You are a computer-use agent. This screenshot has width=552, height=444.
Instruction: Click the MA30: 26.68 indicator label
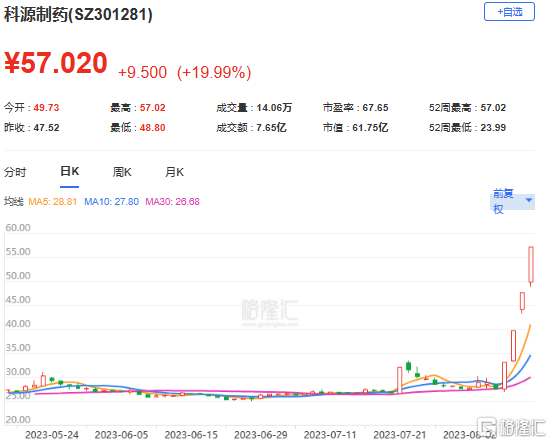coord(172,202)
